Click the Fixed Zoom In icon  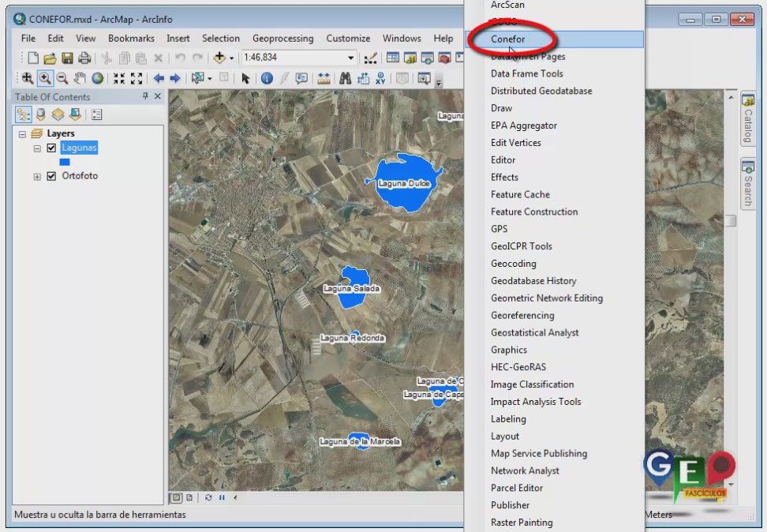coord(119,78)
